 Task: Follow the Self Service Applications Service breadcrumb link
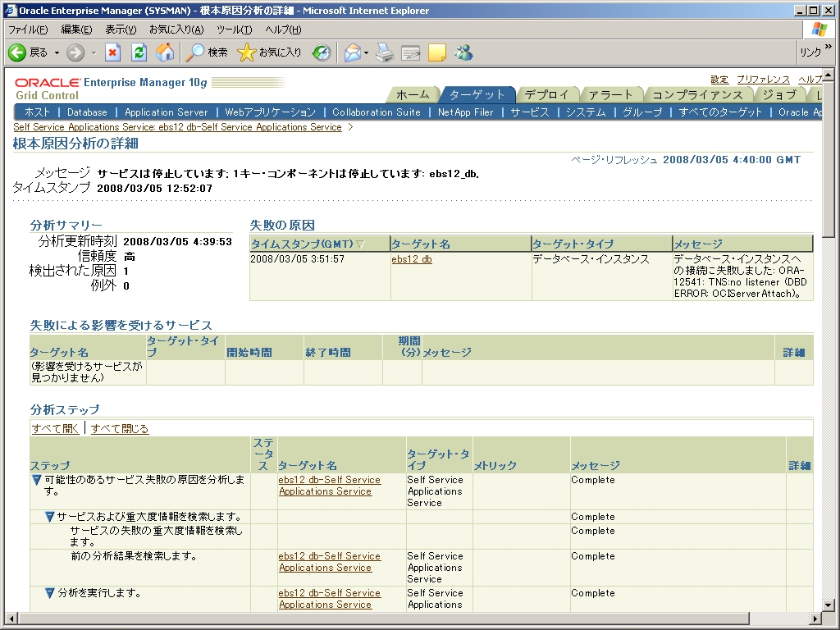click(x=177, y=127)
